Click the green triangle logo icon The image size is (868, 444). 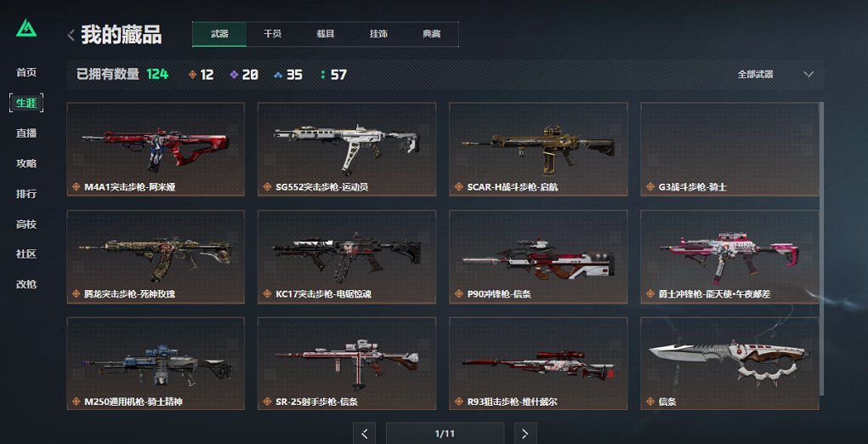pos(26,28)
